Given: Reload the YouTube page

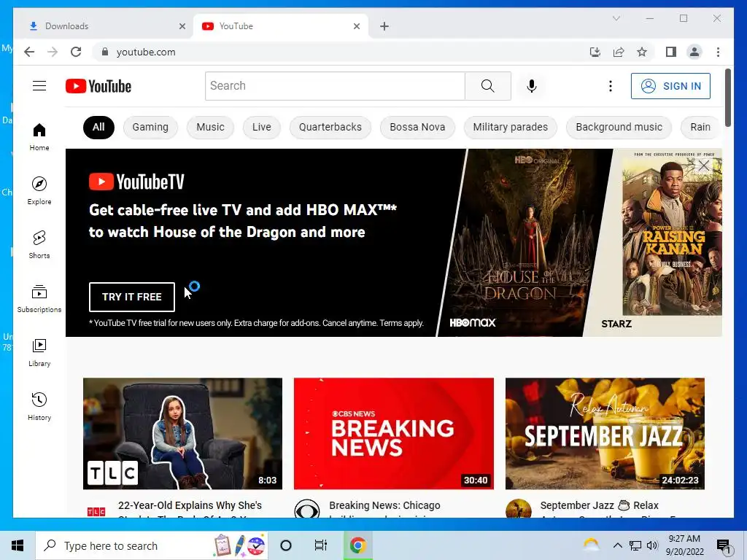Looking at the screenshot, I should [76, 52].
